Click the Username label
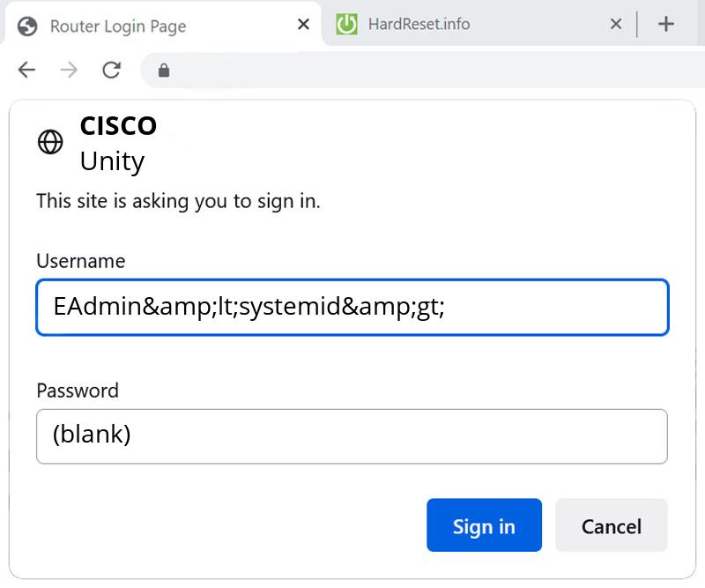Viewport: 705px width, 588px height. click(x=80, y=261)
